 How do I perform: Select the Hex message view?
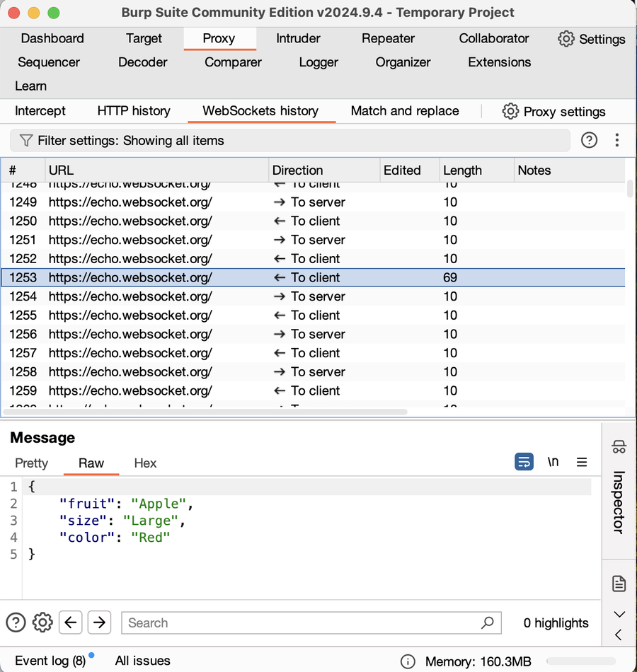pyautogui.click(x=145, y=463)
